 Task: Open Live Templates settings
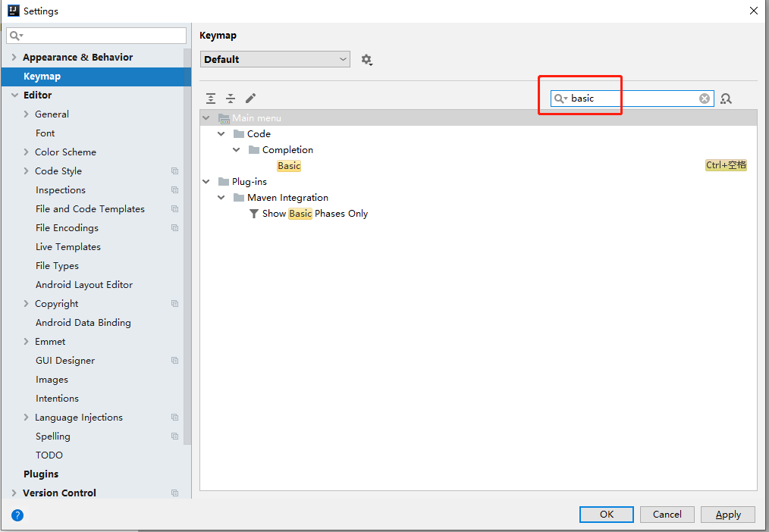pos(68,247)
